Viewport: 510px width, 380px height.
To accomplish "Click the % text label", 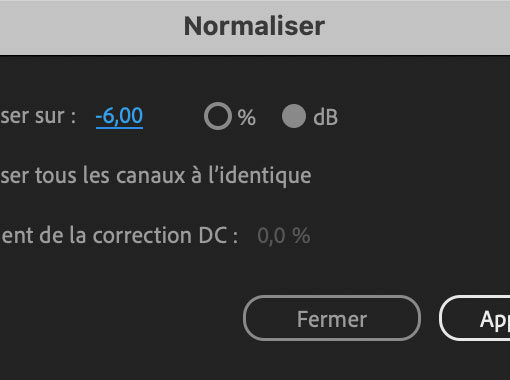I will (247, 117).
